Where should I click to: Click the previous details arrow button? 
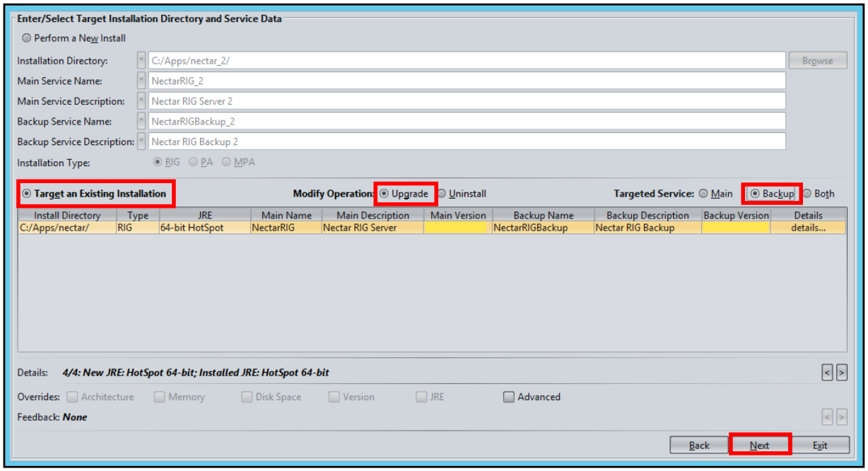click(827, 372)
